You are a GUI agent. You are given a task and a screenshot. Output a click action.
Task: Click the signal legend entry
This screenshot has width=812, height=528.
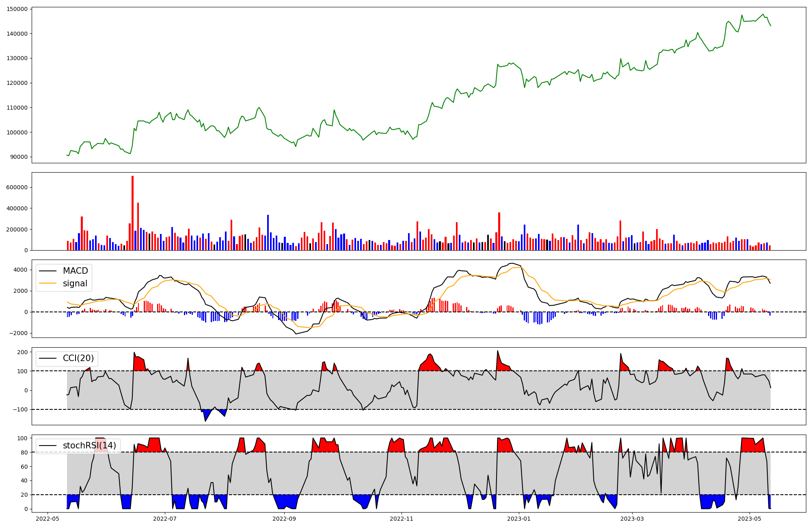click(75, 283)
